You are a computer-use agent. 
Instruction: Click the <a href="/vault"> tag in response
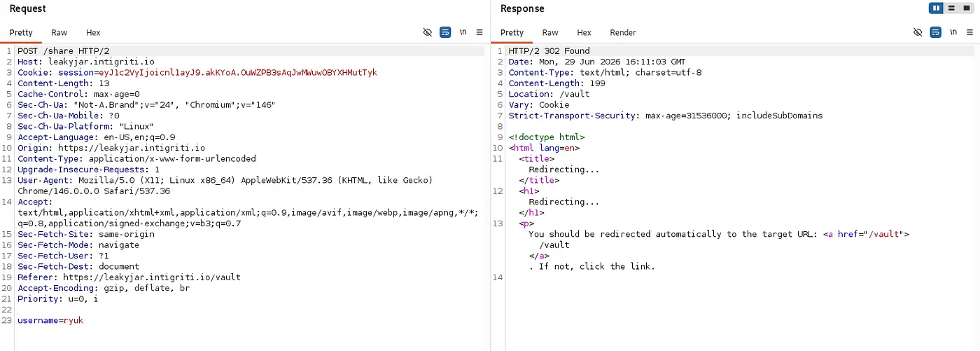click(x=866, y=234)
